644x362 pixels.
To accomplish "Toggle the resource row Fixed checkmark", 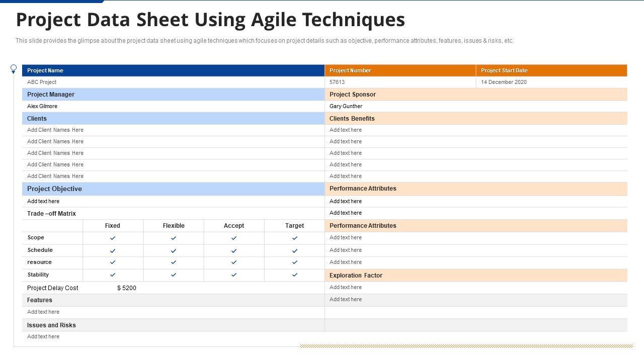I will [113, 262].
